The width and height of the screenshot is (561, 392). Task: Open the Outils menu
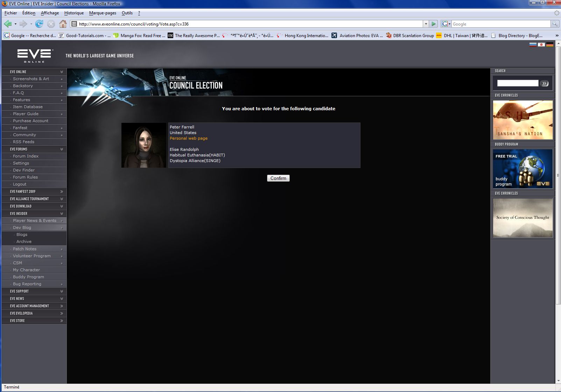[127, 13]
